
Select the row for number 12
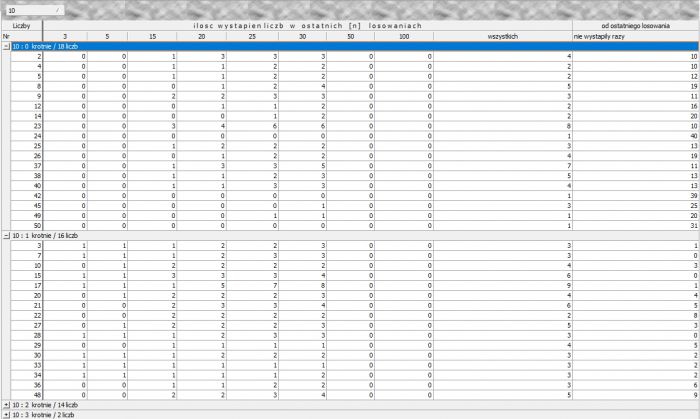click(x=354, y=106)
